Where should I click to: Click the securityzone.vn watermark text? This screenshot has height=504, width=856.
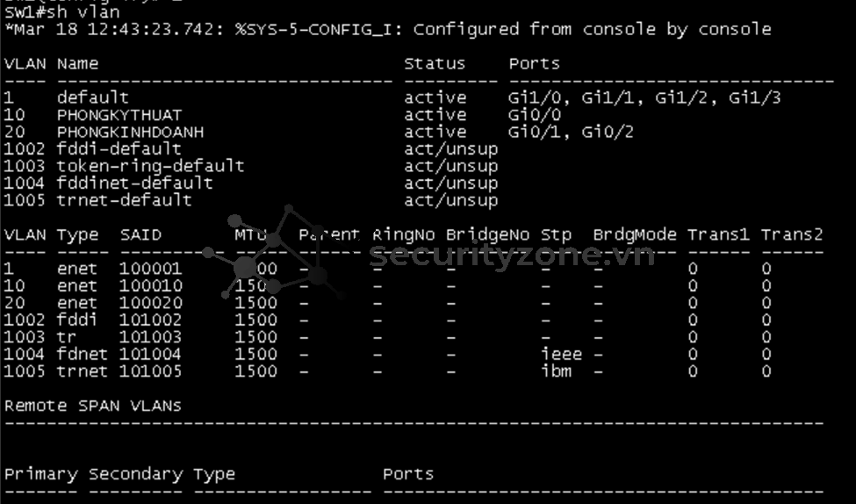tap(512, 255)
